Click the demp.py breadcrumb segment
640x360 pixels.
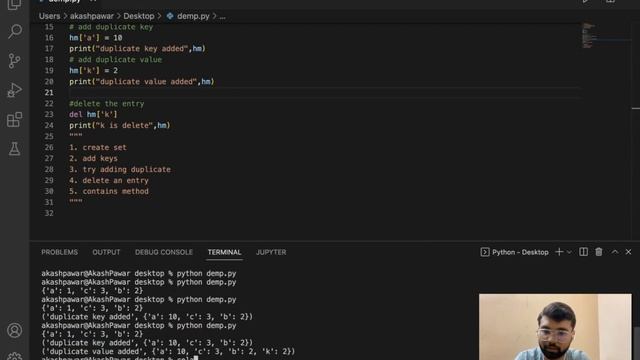tap(188, 16)
